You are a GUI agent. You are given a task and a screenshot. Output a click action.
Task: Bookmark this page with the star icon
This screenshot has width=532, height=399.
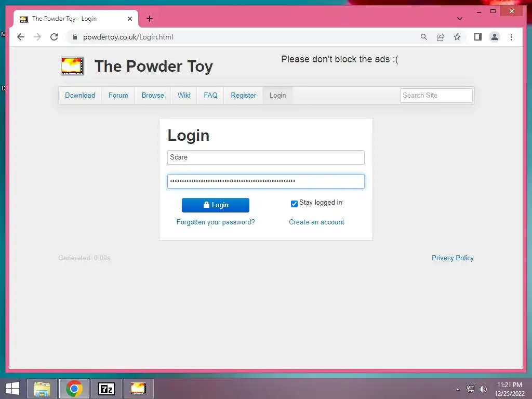457,37
